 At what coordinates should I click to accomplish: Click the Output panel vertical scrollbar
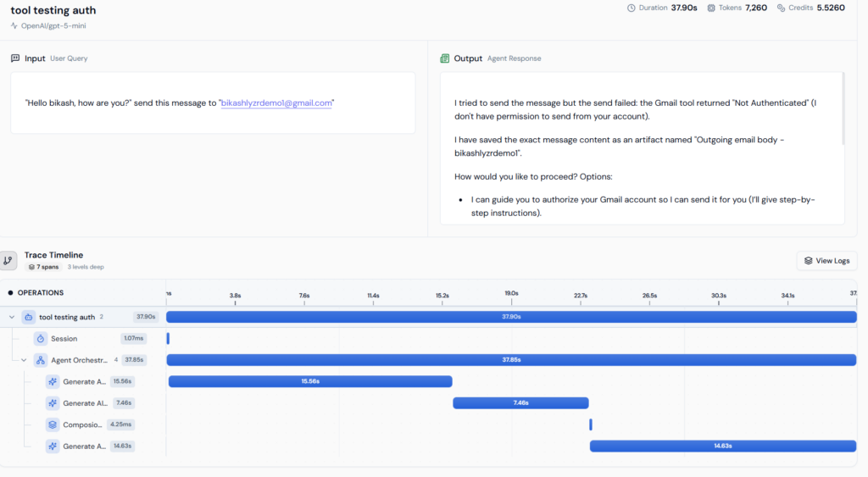point(843,108)
